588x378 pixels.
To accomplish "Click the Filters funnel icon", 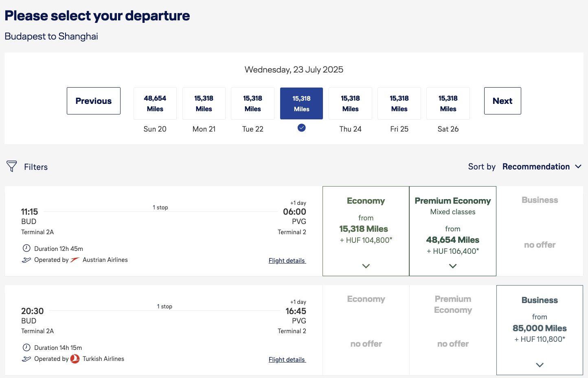I will point(12,166).
